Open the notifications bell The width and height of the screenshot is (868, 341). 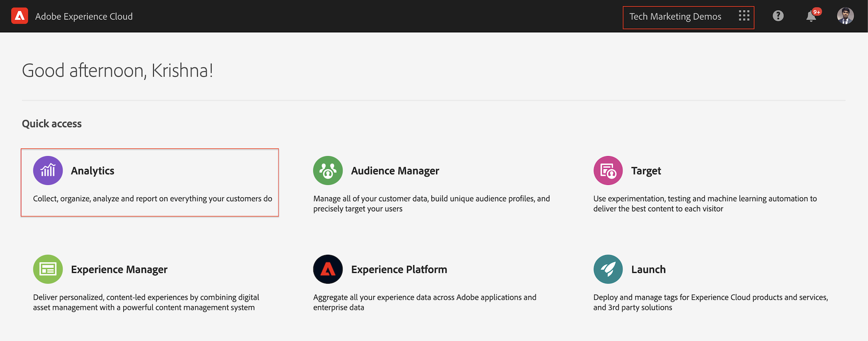(x=811, y=16)
